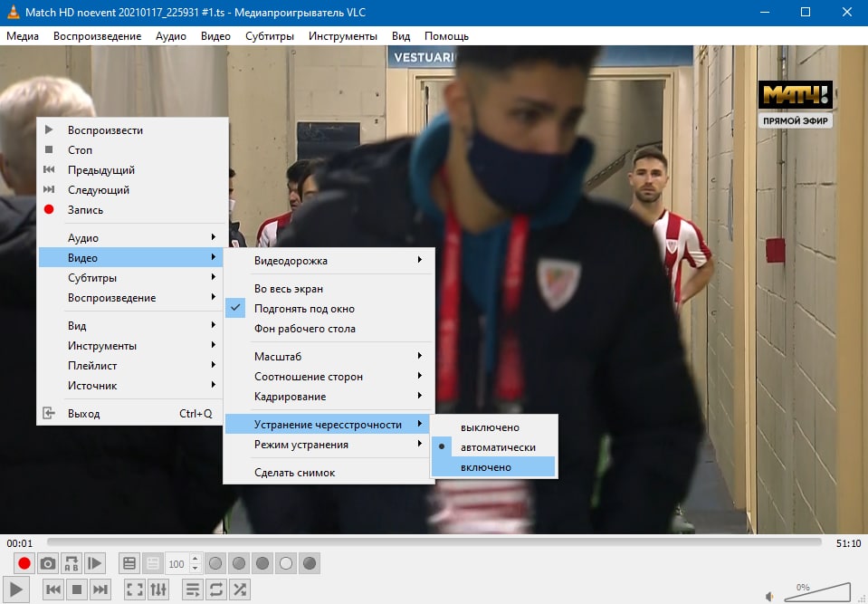Click the large Play button at bottom left
868x604 pixels.
click(x=16, y=590)
